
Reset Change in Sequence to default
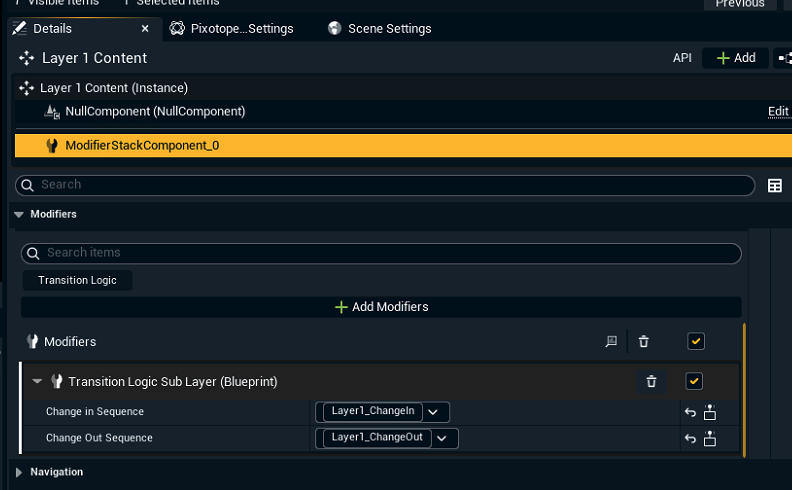(690, 412)
